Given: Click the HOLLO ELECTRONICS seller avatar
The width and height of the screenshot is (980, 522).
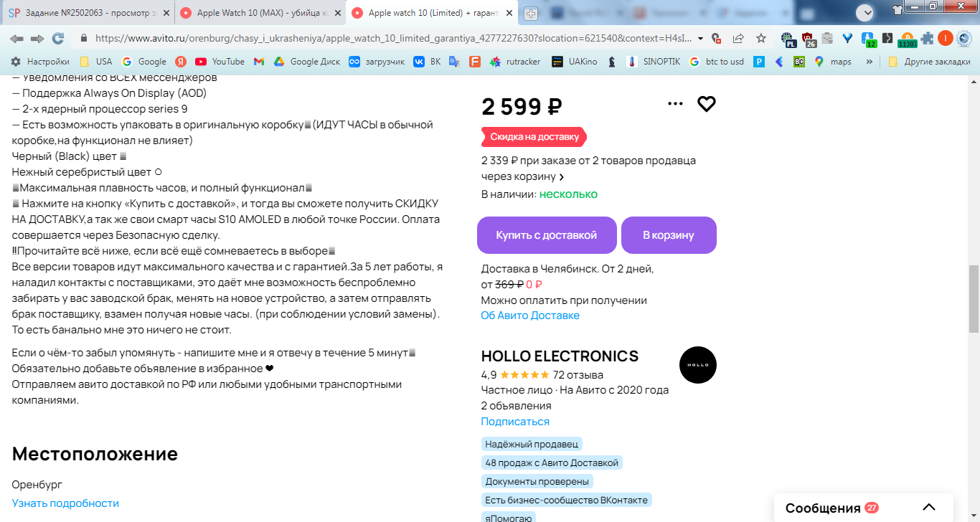Looking at the screenshot, I should 698,365.
